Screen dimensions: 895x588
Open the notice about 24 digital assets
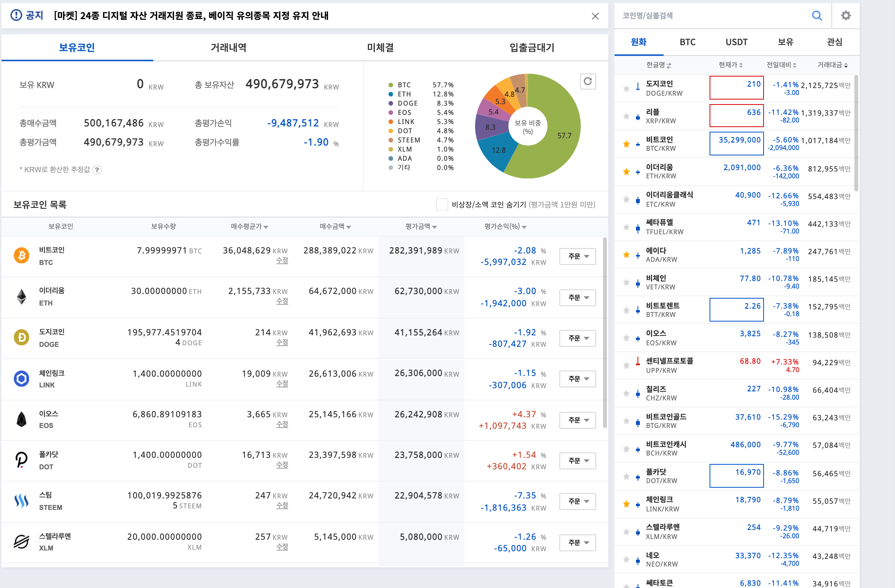click(191, 16)
